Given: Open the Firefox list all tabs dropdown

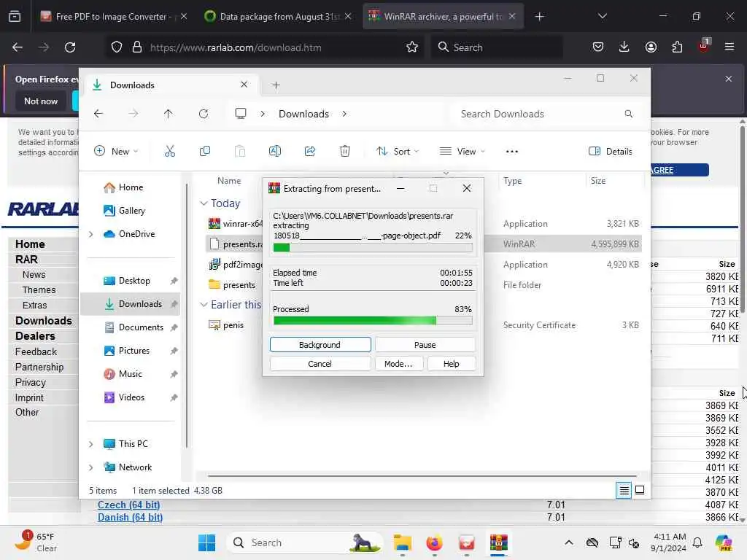Looking at the screenshot, I should [x=602, y=16].
